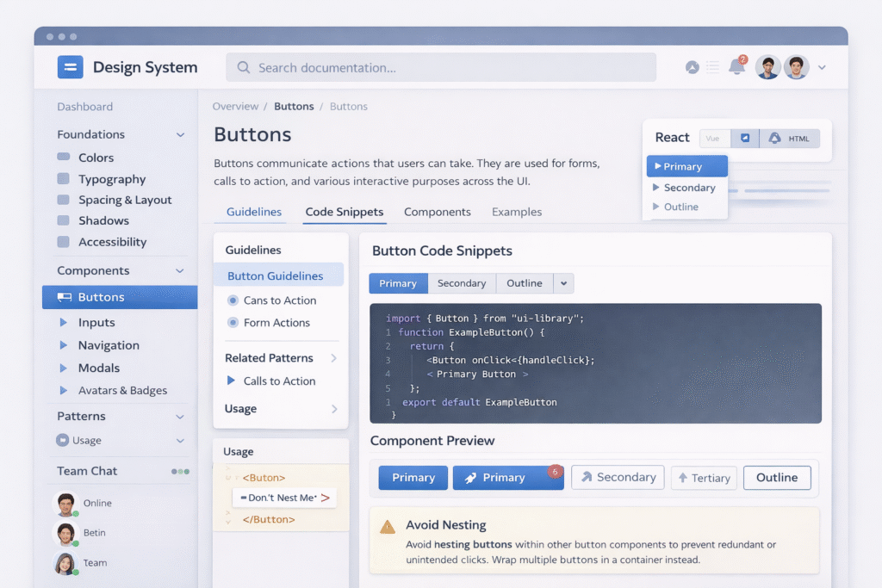This screenshot has height=588, width=882.
Task: Open the list icon next to the compass
Action: (x=713, y=67)
